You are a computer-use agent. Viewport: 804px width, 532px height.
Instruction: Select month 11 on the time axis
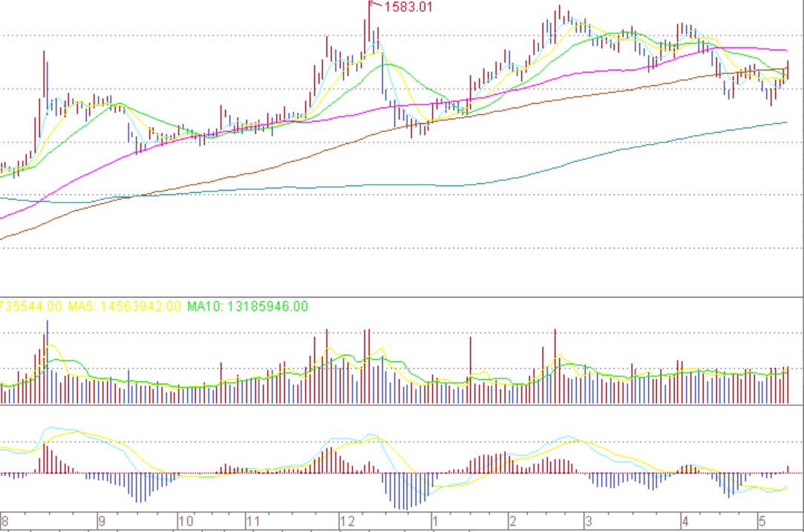tap(253, 522)
